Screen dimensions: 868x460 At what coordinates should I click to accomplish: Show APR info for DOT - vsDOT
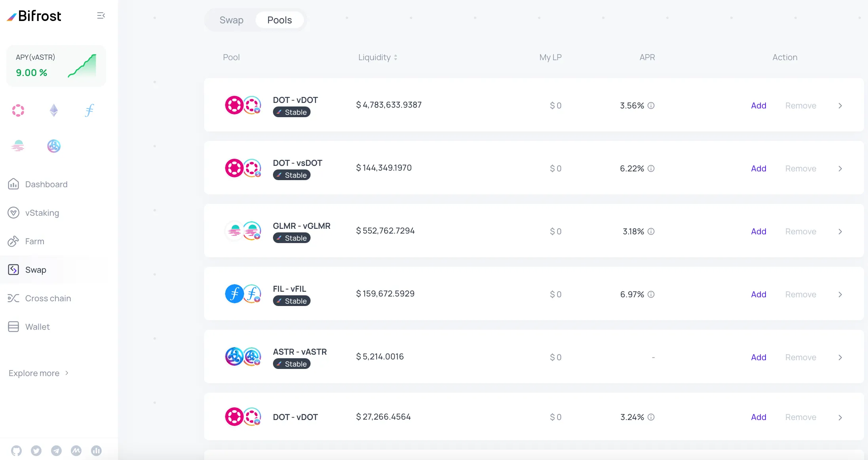tap(651, 169)
